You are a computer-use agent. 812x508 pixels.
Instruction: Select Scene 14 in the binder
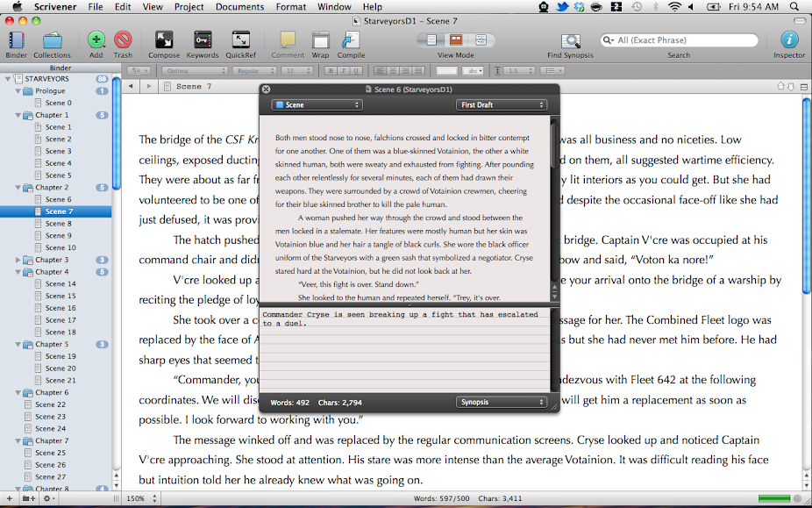(x=61, y=284)
